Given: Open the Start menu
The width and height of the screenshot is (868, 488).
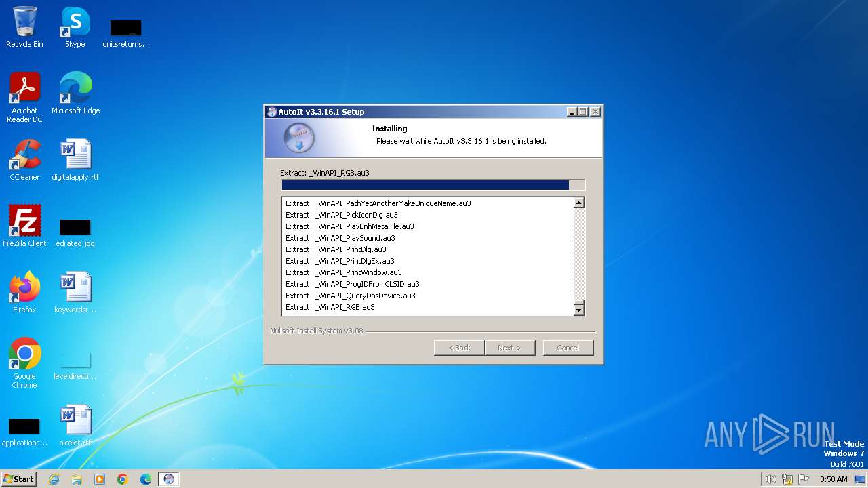Looking at the screenshot, I should click(19, 479).
